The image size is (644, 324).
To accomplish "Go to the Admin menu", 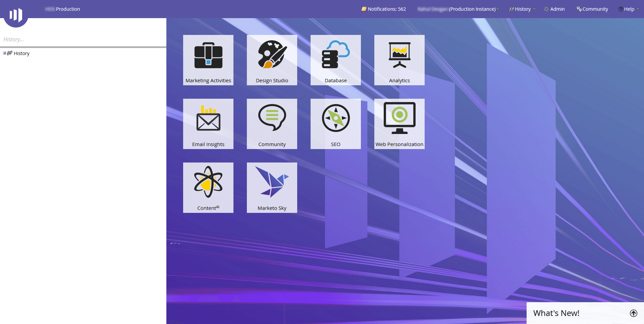I will [x=555, y=9].
